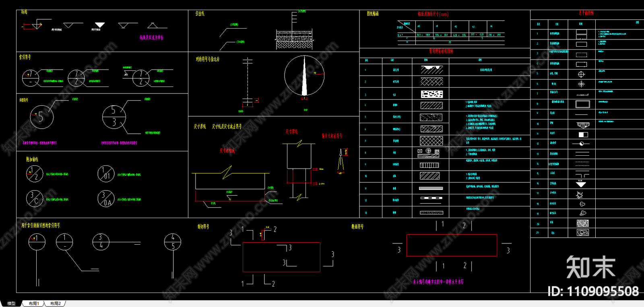Image resolution: width=644 pixels, height=307 pixels.
Task: Select the red section-cut rectangle under 剖切符号
Action: pyautogui.click(x=281, y=257)
